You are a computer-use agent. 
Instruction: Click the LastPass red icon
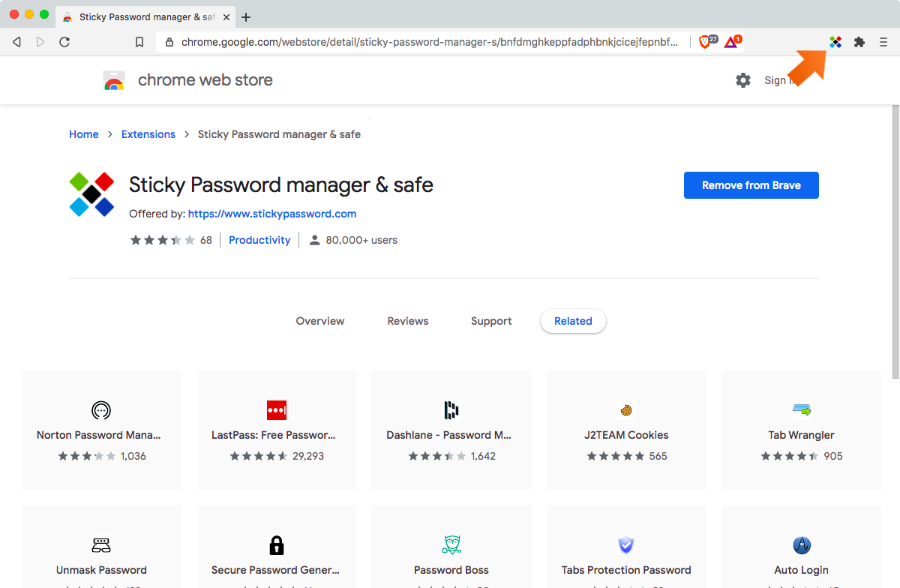[277, 410]
